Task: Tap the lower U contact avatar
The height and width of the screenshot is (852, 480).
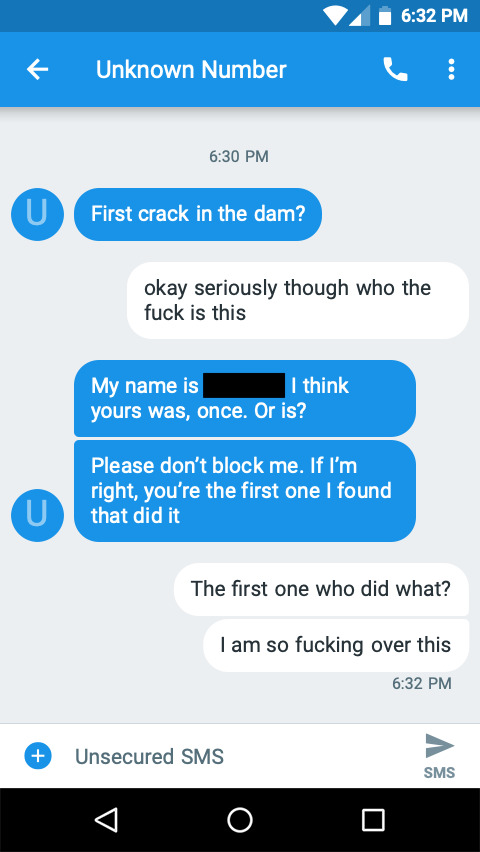Action: tap(38, 515)
